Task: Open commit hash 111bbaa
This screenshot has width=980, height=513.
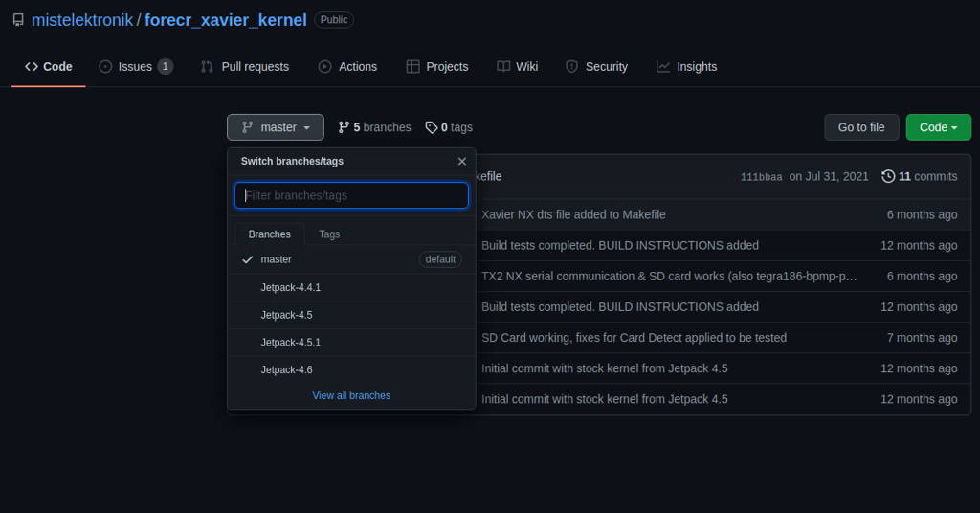Action: [761, 177]
